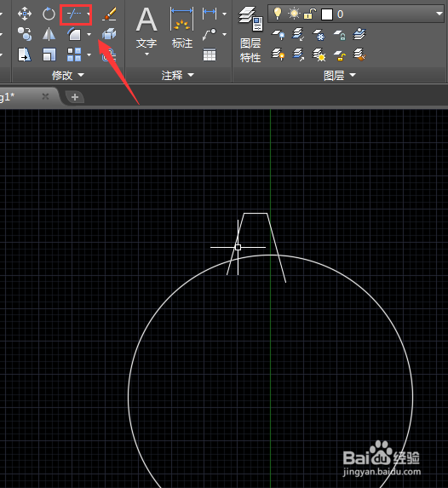The width and height of the screenshot is (448, 488).
Task: Click Turn All Layers On icon
Action: [278, 55]
